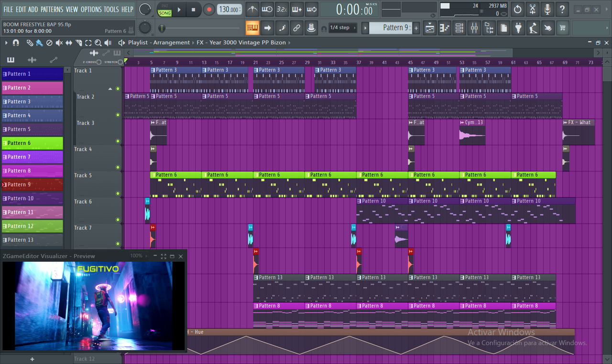Screen dimensions: 612x364
Task: Select the Delete tool in Playlist
Action: pos(49,43)
